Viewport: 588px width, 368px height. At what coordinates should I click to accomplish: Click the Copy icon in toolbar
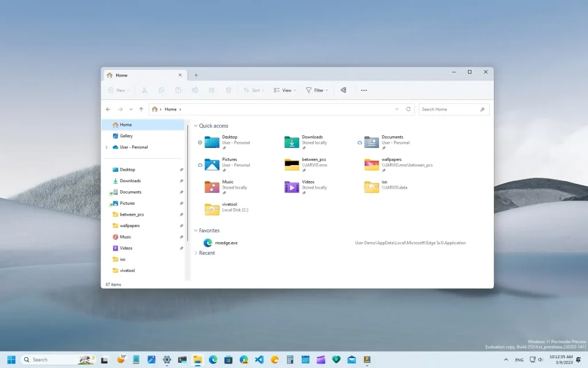[161, 90]
